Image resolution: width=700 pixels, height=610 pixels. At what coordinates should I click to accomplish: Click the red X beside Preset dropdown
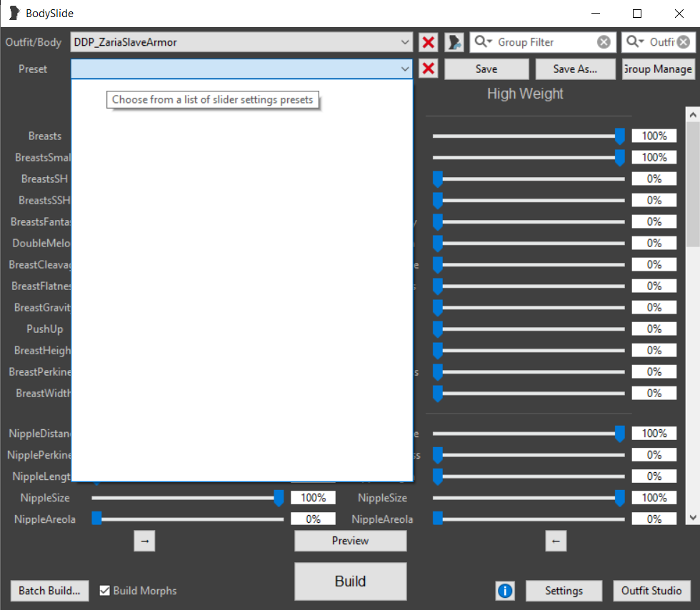tap(429, 69)
